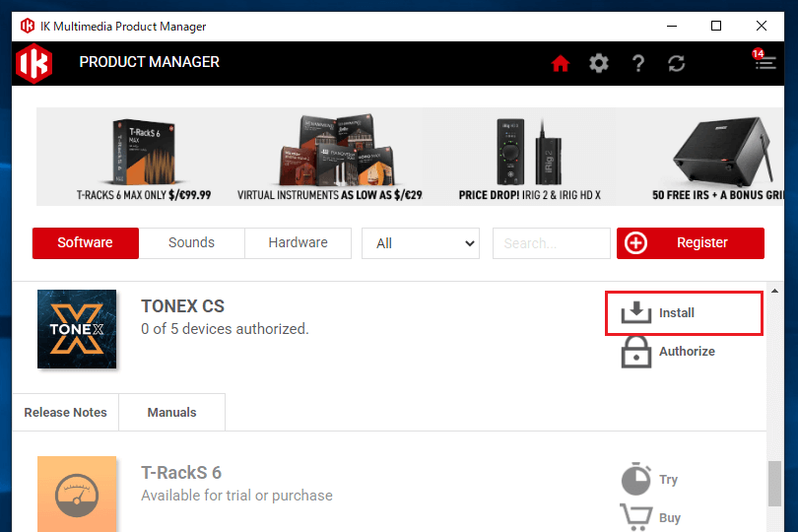Open the Release Notes tab for TONEX CS
The image size is (798, 532).
coord(66,412)
